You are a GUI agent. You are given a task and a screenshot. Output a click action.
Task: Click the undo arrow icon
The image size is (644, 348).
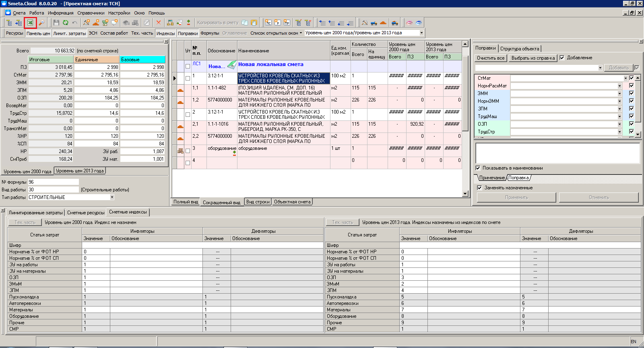[75, 23]
